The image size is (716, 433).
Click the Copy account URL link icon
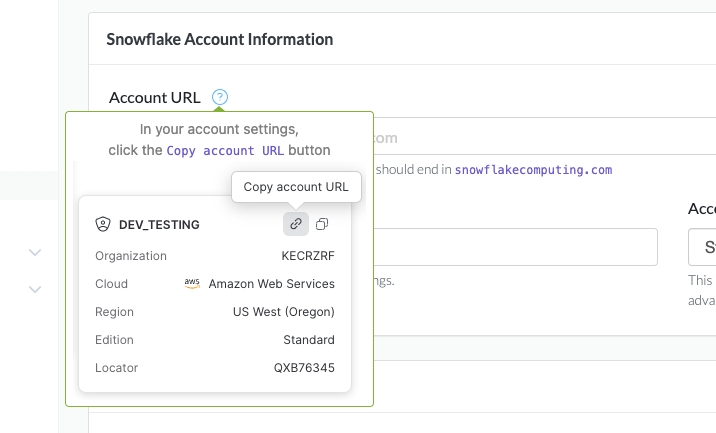pos(295,224)
